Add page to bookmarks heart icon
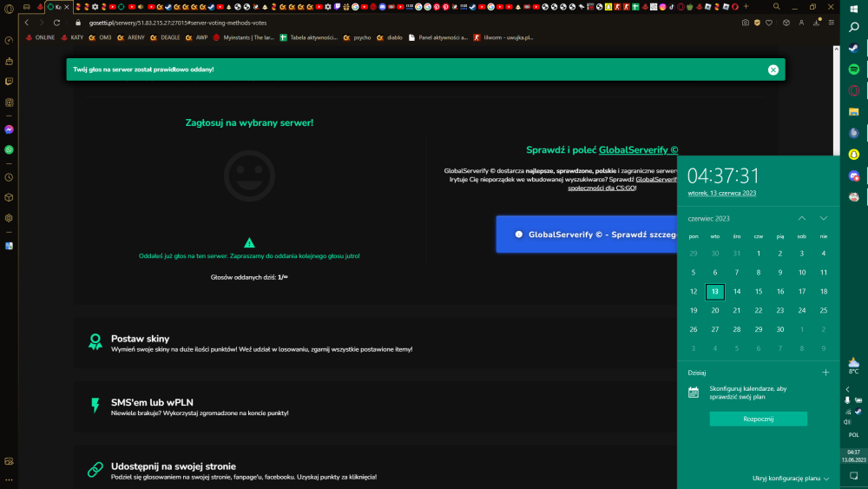Image resolution: width=868 pixels, height=489 pixels. 769,23
